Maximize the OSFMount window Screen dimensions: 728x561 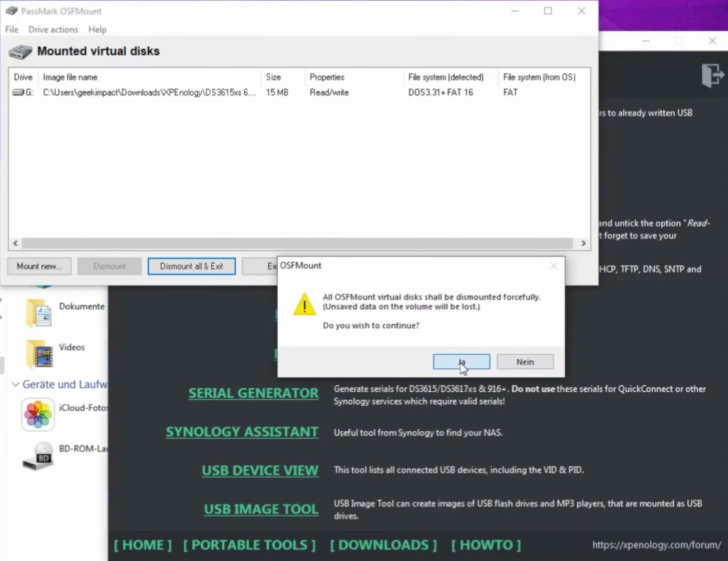click(x=548, y=11)
